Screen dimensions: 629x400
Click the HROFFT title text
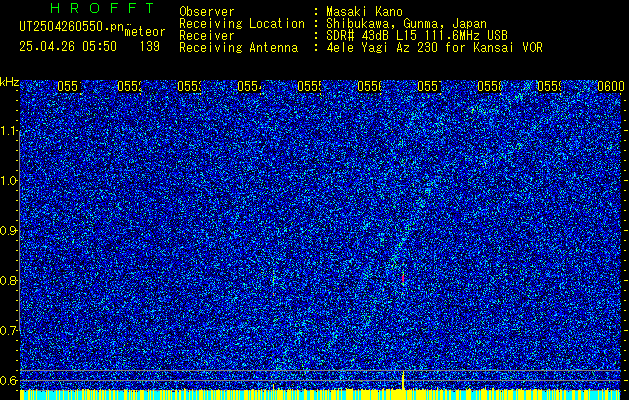[x=103, y=8]
